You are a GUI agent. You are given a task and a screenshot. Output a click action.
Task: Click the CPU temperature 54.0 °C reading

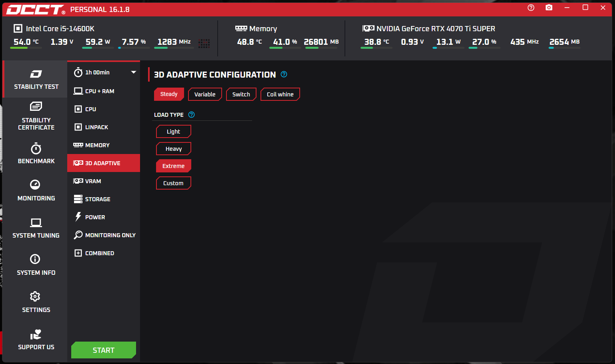click(x=26, y=42)
